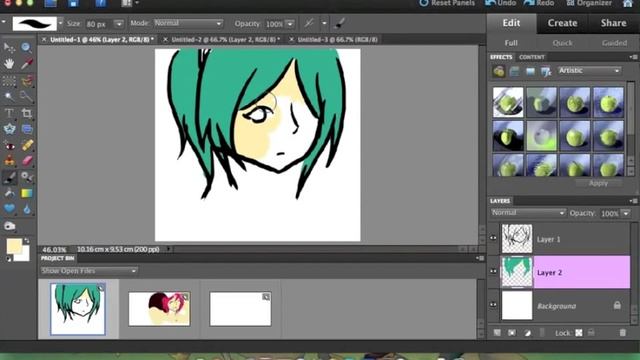
Task: Open the layer Opacity dropdown arrow
Action: 625,213
